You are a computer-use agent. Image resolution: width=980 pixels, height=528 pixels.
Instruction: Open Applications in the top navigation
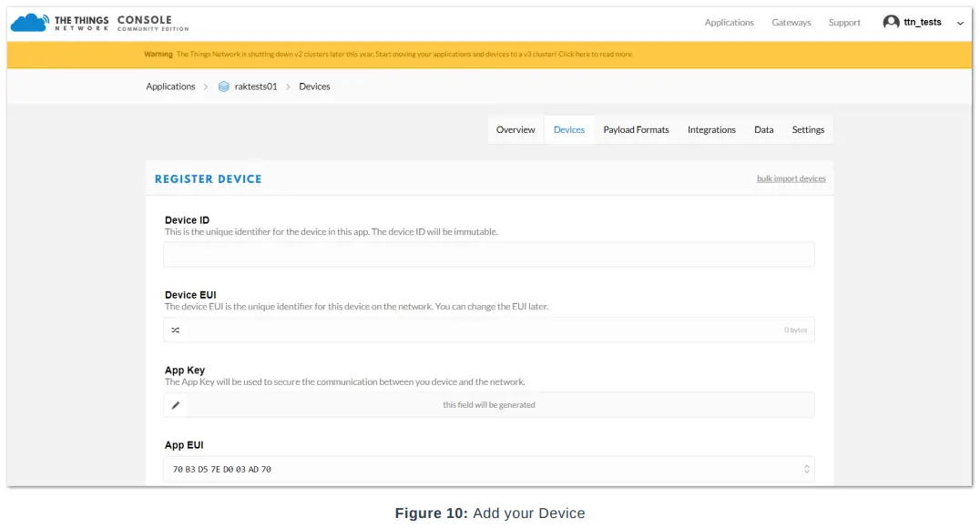click(729, 22)
